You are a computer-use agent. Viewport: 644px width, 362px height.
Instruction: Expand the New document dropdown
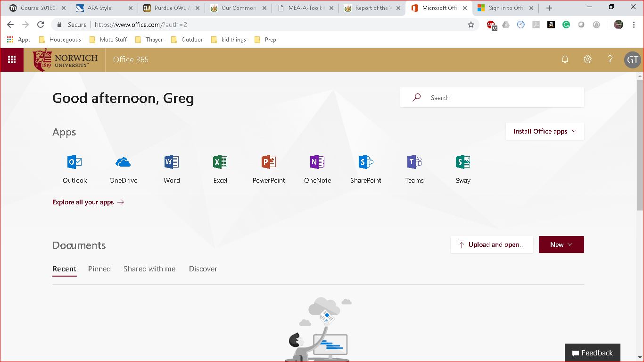point(561,244)
